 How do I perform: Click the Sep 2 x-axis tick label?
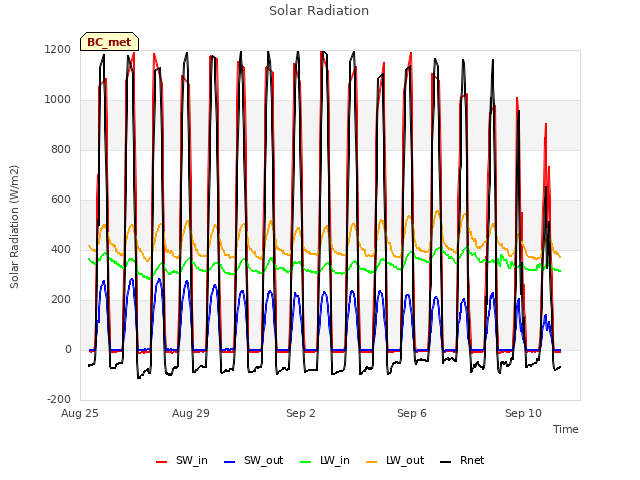tap(301, 413)
